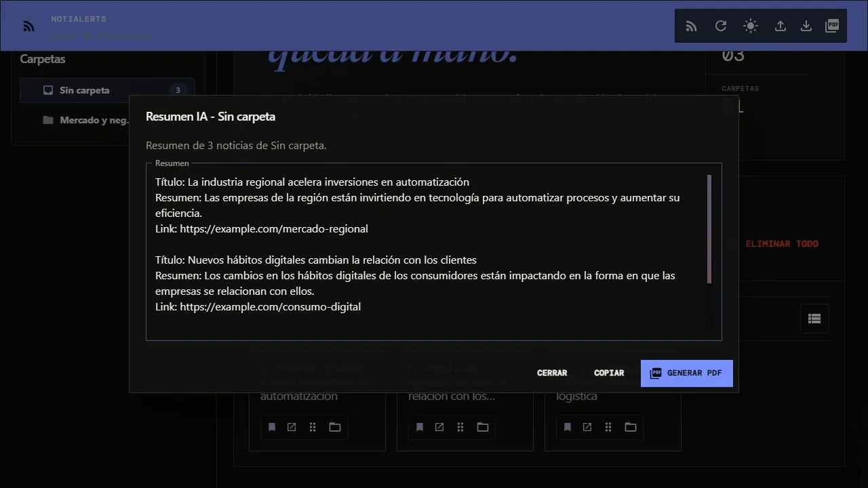Click the Resumen text area scrollbar

coord(709,229)
